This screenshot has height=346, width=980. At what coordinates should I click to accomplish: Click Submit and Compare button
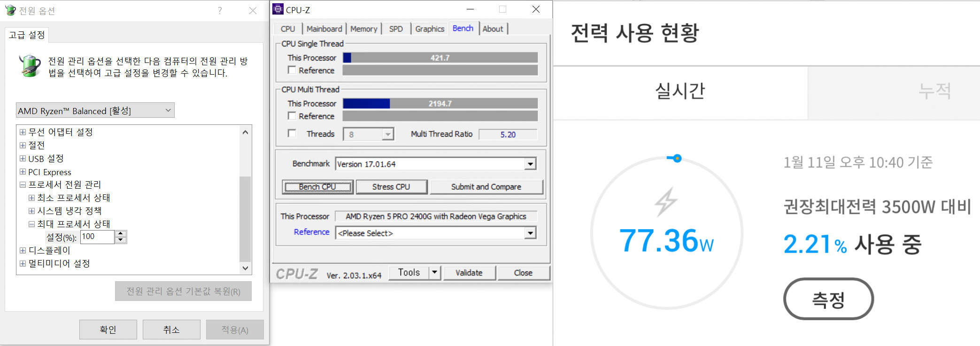point(486,187)
